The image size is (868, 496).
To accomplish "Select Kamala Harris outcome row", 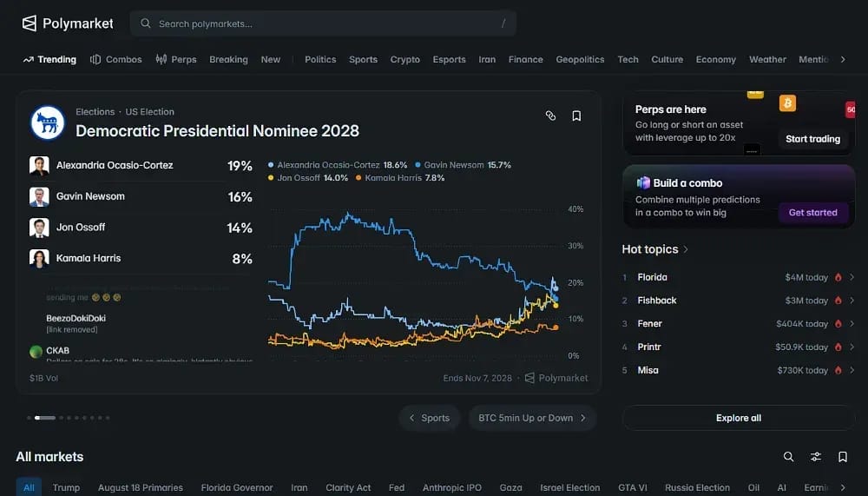I will click(x=141, y=258).
